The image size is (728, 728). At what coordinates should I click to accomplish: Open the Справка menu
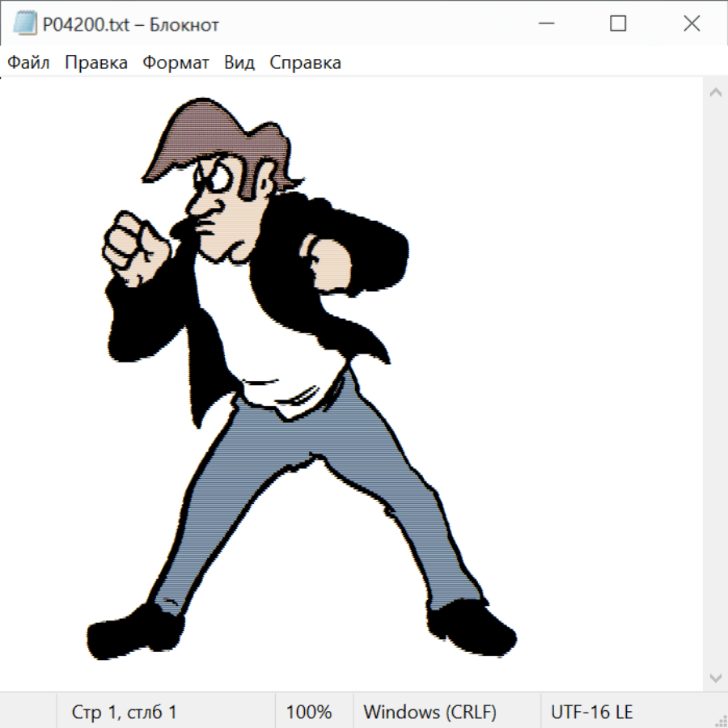click(305, 63)
